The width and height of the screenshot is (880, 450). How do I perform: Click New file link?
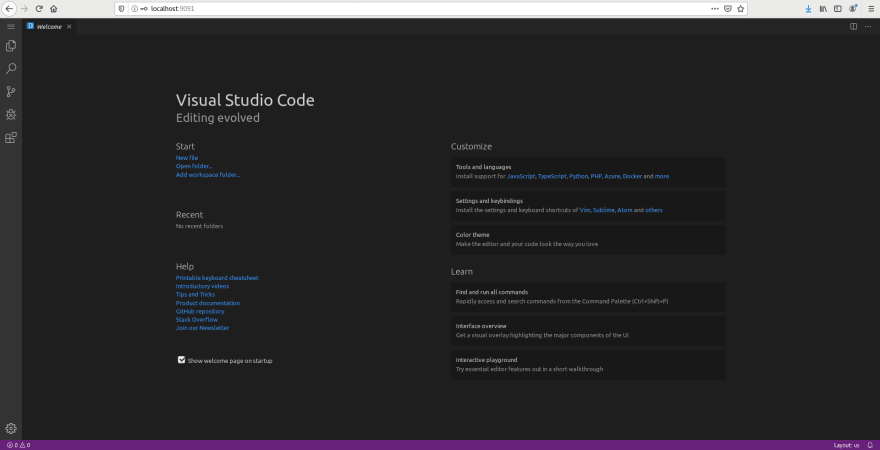[187, 158]
